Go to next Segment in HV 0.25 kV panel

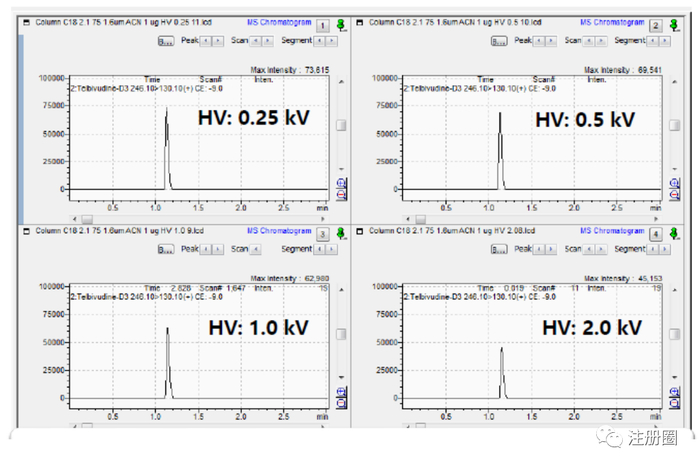pyautogui.click(x=332, y=41)
